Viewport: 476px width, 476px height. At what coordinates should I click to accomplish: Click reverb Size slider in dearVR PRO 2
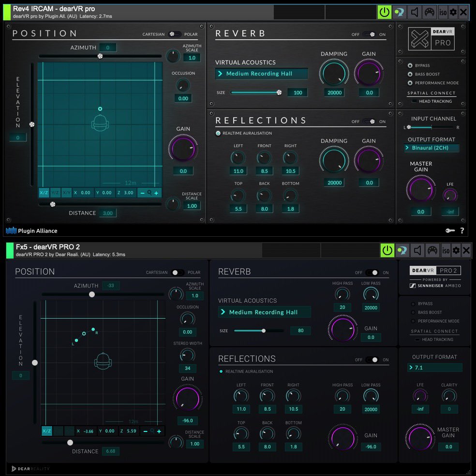(x=259, y=331)
